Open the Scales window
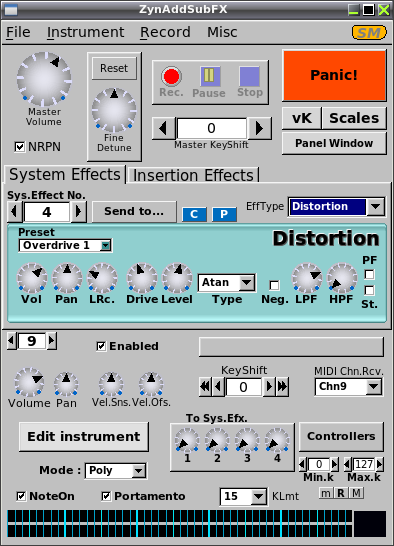Viewport: 394px width, 546px height. [354, 118]
